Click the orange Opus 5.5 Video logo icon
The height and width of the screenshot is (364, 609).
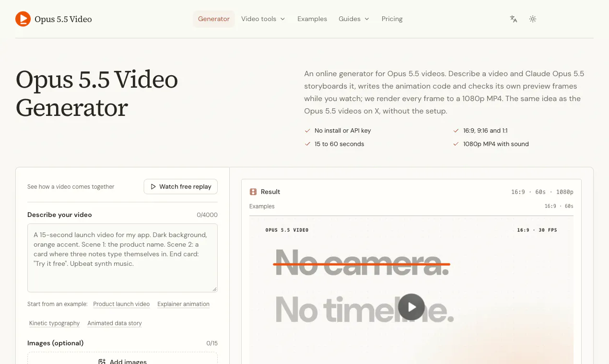23,19
